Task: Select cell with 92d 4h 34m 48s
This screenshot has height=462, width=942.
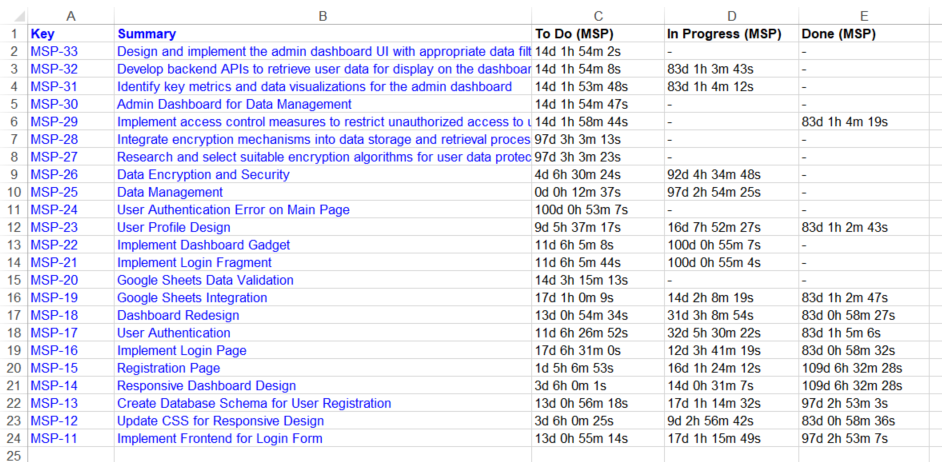Action: [x=732, y=175]
